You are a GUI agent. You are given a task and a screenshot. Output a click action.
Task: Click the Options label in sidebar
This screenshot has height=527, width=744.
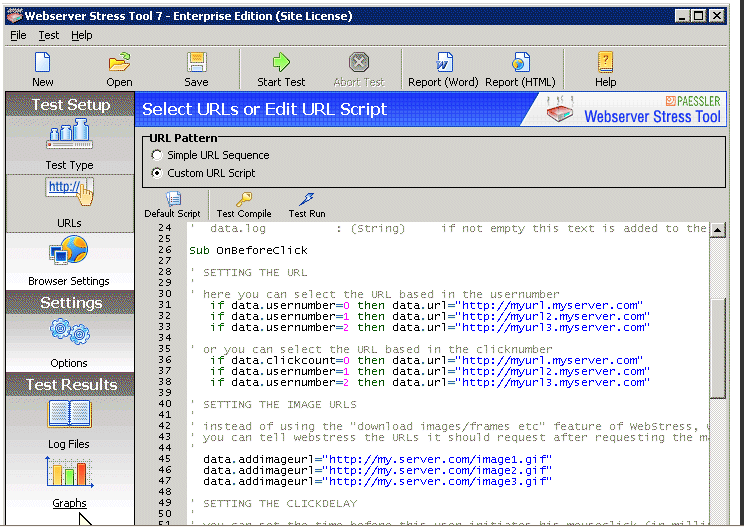pos(69,363)
